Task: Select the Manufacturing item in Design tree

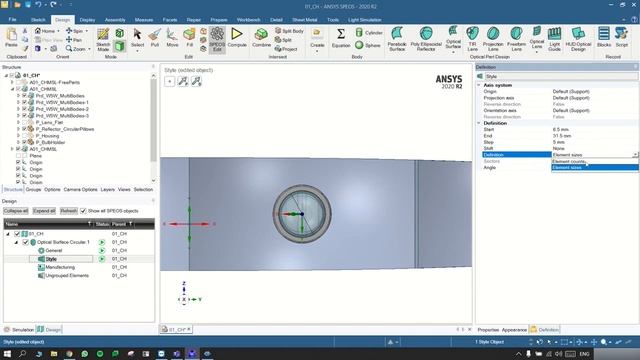Action: tap(60, 267)
